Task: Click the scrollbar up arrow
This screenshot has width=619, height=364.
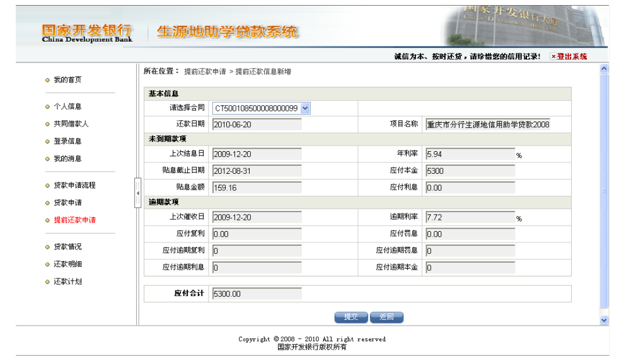Action: [604, 69]
